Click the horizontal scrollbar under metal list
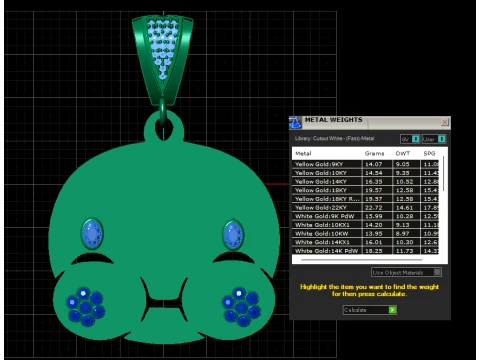Image resolution: width=480 pixels, height=360 pixels. tap(362, 259)
